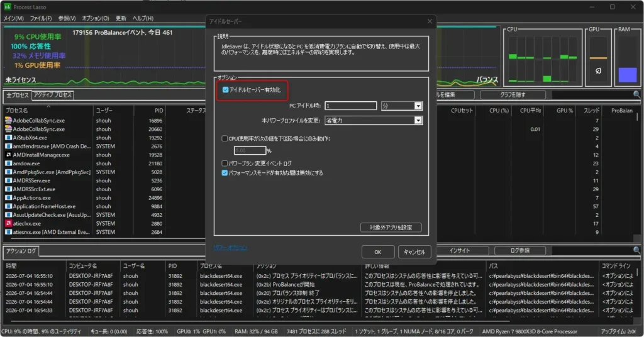Click the action log search field
644x337 pixels.
(x=592, y=250)
